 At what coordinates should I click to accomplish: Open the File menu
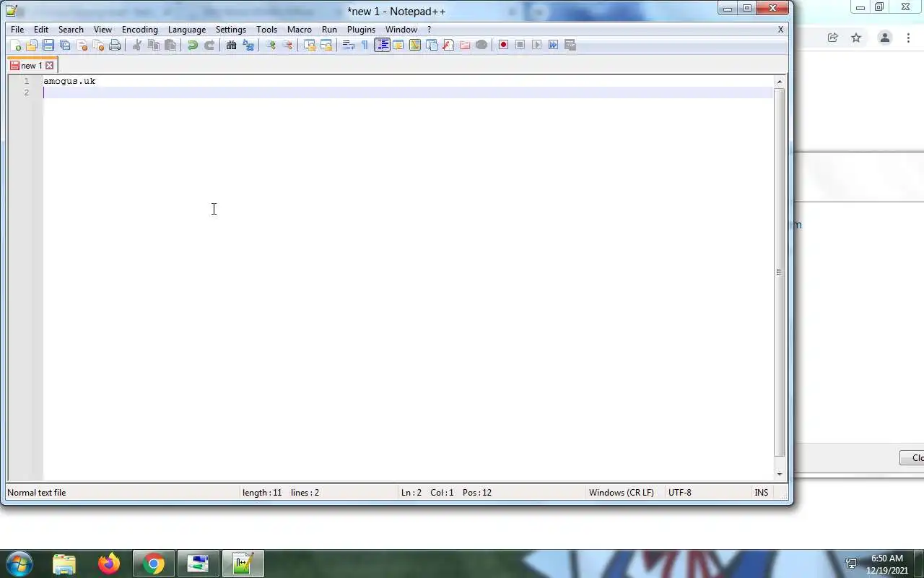pos(17,30)
